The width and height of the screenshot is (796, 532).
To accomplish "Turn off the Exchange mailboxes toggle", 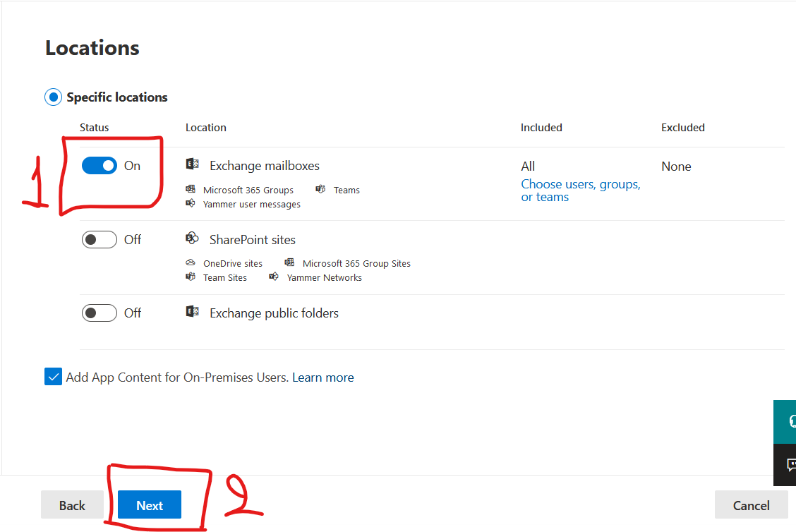I will tap(99, 166).
